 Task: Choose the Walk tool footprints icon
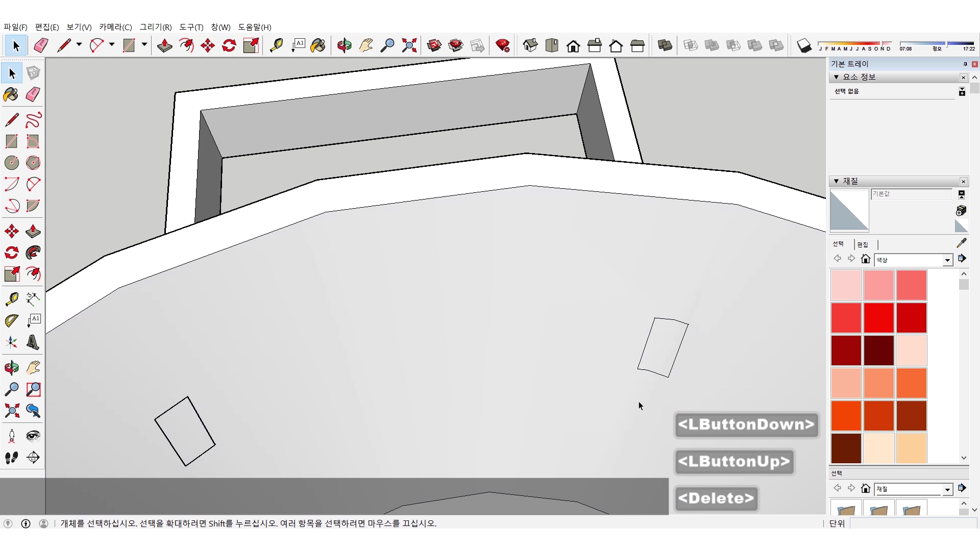coord(11,458)
